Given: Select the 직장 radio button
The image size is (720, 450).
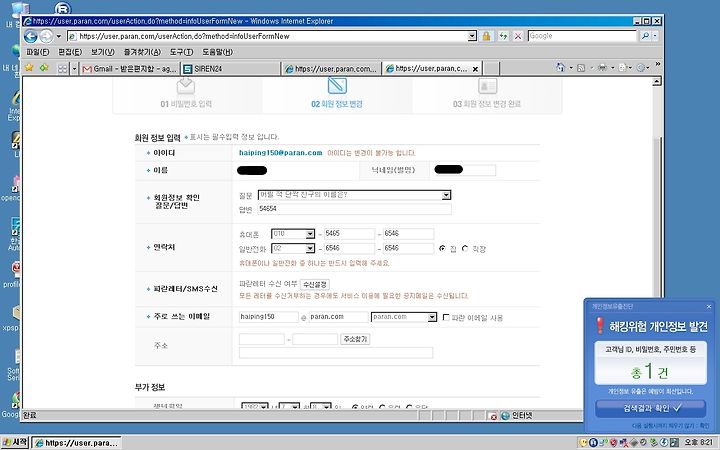Looking at the screenshot, I should click(465, 248).
